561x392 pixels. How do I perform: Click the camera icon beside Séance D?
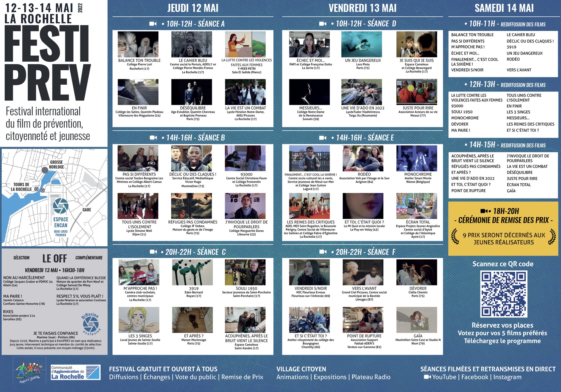pyautogui.click(x=323, y=24)
